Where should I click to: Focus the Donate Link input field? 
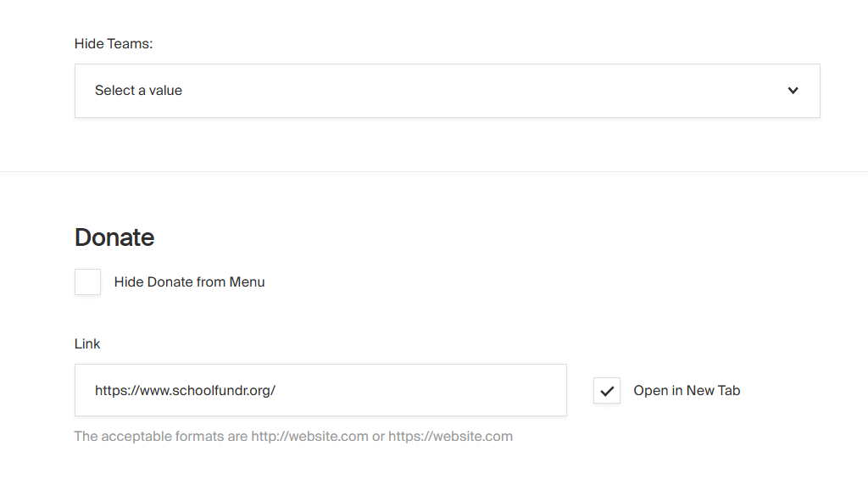click(x=320, y=391)
